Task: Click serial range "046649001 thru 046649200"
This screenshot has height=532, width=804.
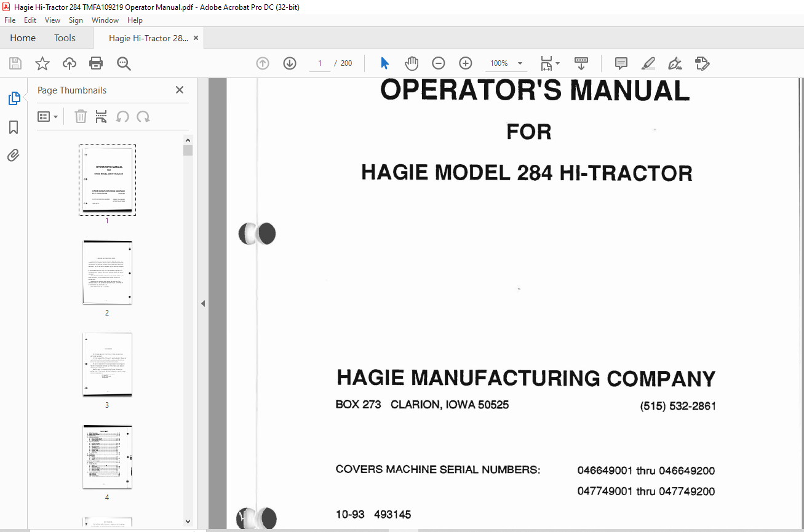Action: pyautogui.click(x=646, y=471)
